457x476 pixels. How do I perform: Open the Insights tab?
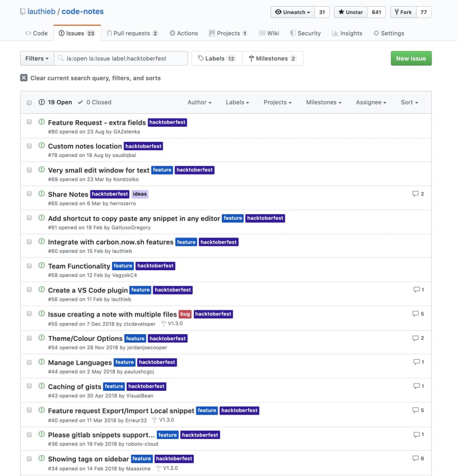(347, 33)
